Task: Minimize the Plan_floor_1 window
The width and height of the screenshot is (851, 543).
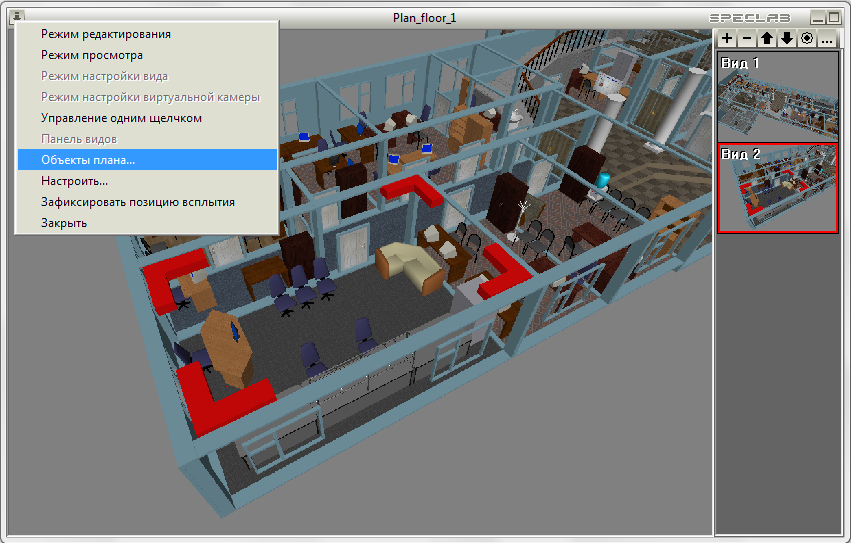Action: pyautogui.click(x=818, y=17)
